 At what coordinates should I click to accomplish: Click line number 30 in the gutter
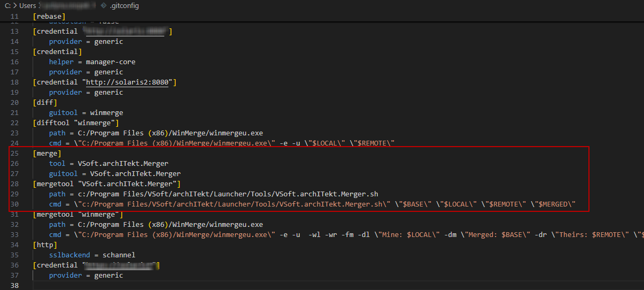[x=14, y=204]
